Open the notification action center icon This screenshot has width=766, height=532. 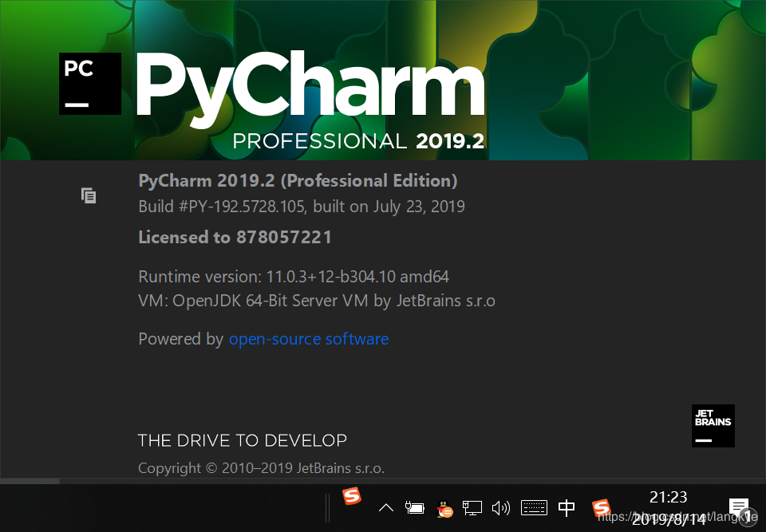click(739, 508)
